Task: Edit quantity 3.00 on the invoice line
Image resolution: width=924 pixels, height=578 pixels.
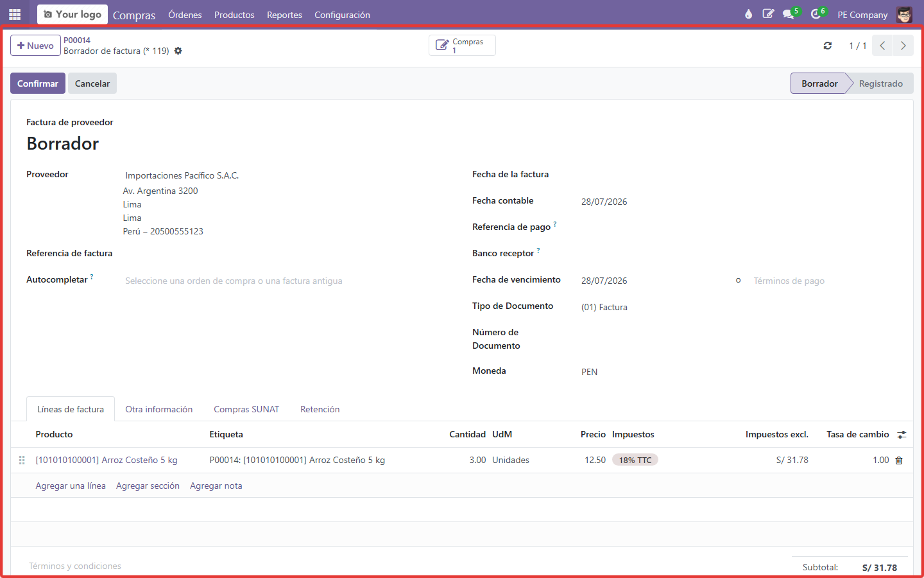Action: tap(467, 460)
